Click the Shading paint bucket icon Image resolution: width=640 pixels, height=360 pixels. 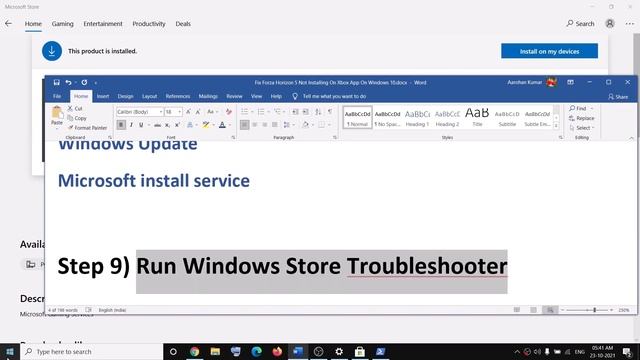305,125
